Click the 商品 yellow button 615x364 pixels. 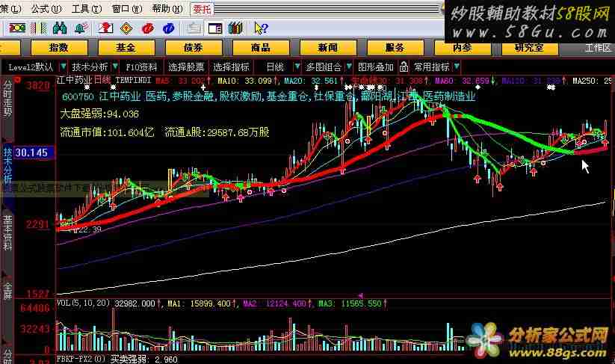click(x=261, y=48)
